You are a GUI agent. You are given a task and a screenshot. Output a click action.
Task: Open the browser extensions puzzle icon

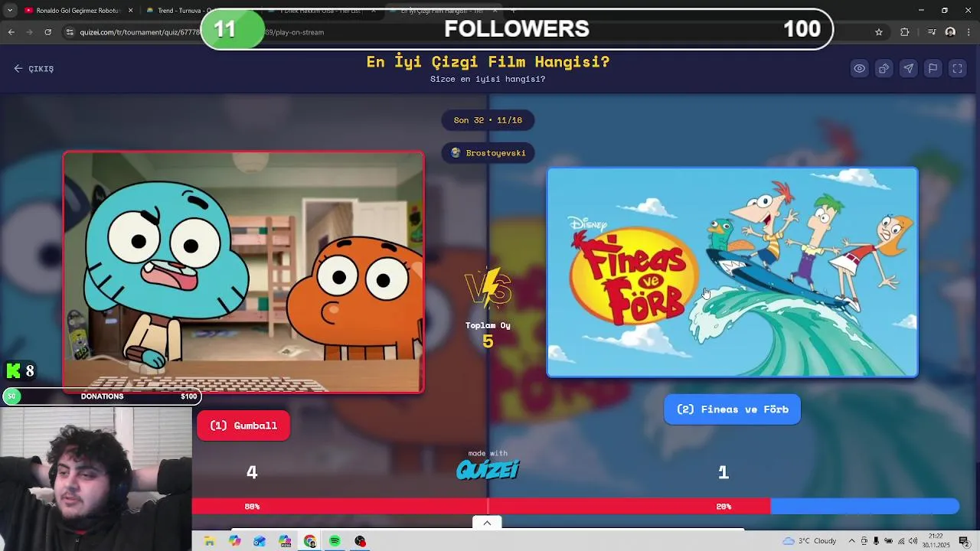[905, 32]
